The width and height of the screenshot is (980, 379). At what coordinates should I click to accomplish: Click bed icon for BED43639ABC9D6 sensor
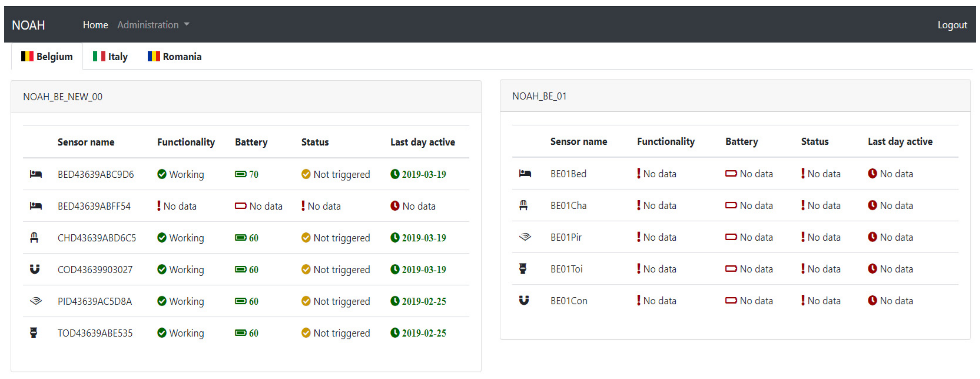click(x=36, y=174)
